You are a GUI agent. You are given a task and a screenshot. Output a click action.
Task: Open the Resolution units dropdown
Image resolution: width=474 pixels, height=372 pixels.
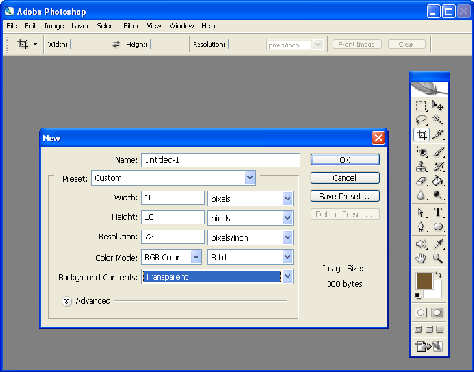tap(287, 238)
